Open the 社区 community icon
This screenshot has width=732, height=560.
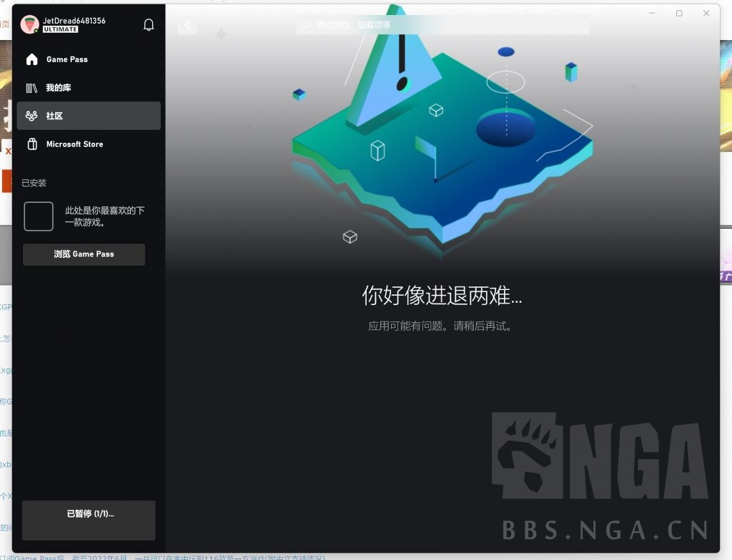(31, 116)
